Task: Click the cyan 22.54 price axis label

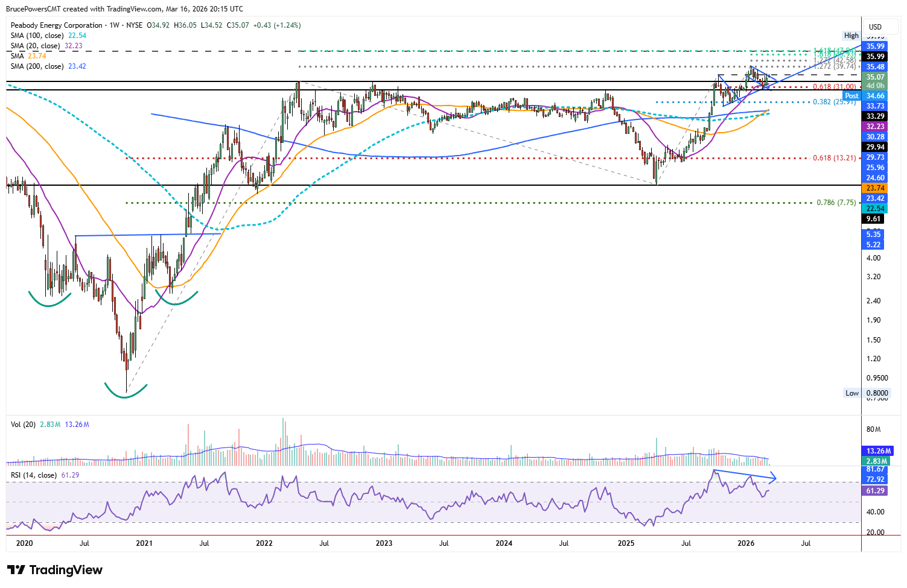Action: [x=875, y=209]
